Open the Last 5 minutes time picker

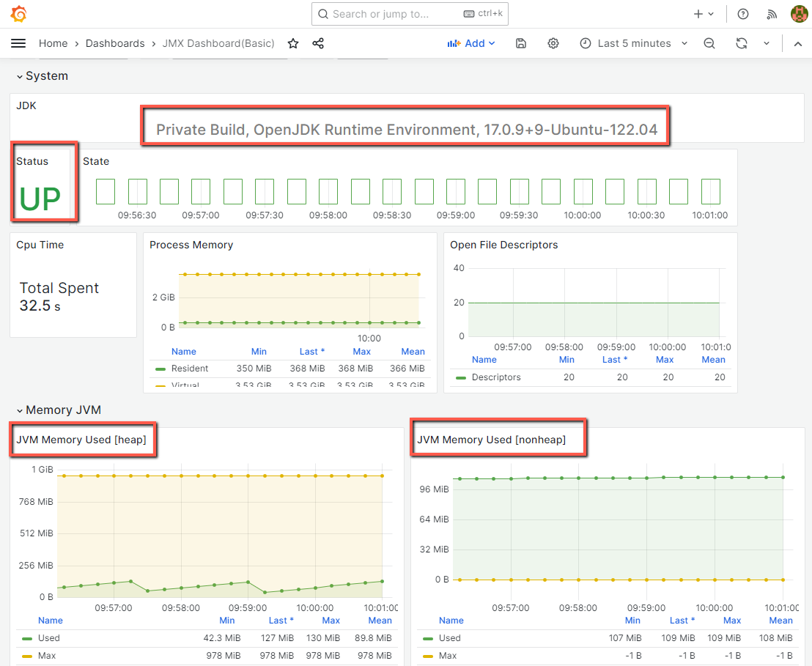634,43
